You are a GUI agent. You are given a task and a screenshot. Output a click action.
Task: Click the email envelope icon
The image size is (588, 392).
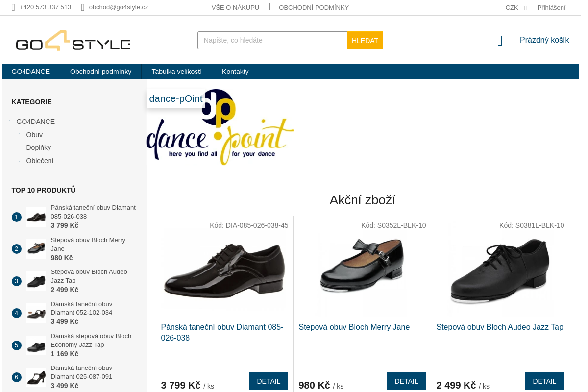[x=83, y=7]
